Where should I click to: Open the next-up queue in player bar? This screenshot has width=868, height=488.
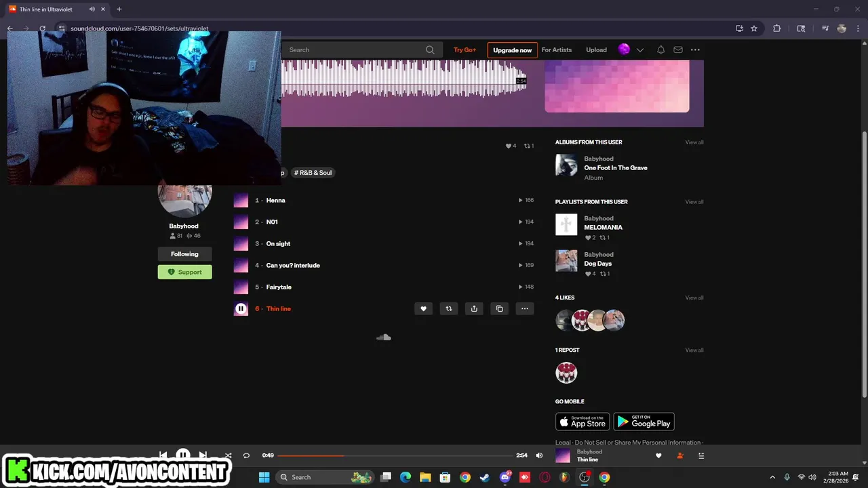[x=701, y=455]
